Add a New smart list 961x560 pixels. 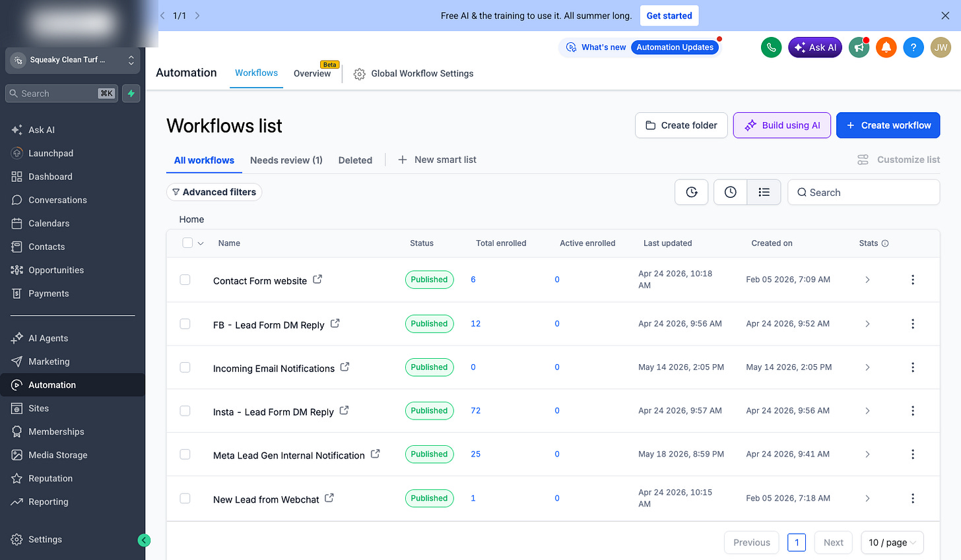(437, 160)
